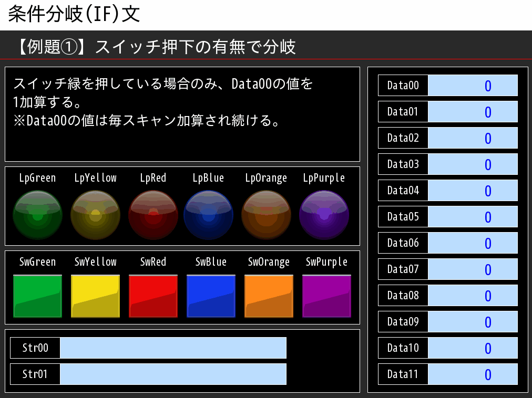Click inside the Str00 input field
The width and height of the screenshot is (532, 398).
click(173, 348)
